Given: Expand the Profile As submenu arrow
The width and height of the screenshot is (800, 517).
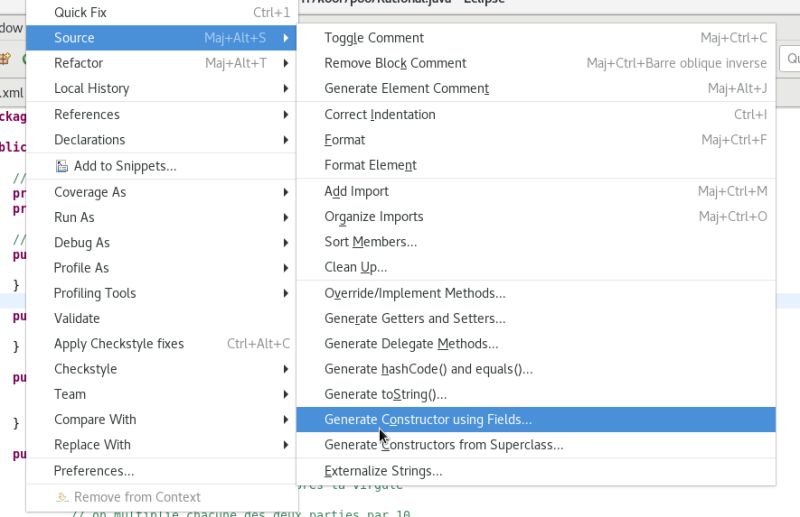Looking at the screenshot, I should pos(286,268).
